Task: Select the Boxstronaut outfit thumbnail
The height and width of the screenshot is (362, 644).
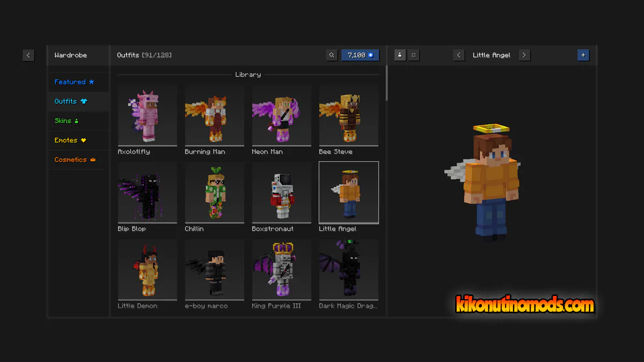Action: tap(282, 193)
